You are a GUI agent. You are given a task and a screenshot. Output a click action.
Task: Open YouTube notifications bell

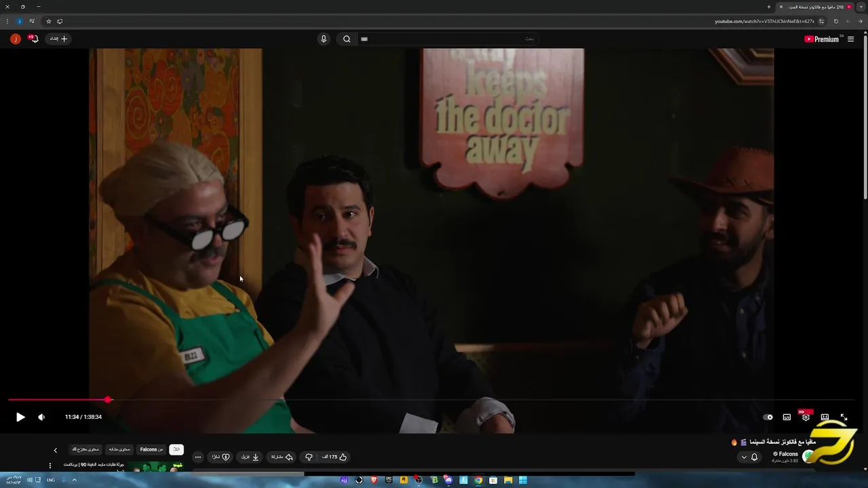pyautogui.click(x=33, y=39)
